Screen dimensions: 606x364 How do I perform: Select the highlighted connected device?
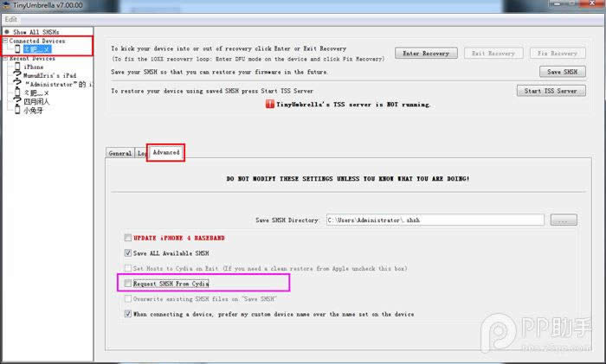click(x=36, y=49)
